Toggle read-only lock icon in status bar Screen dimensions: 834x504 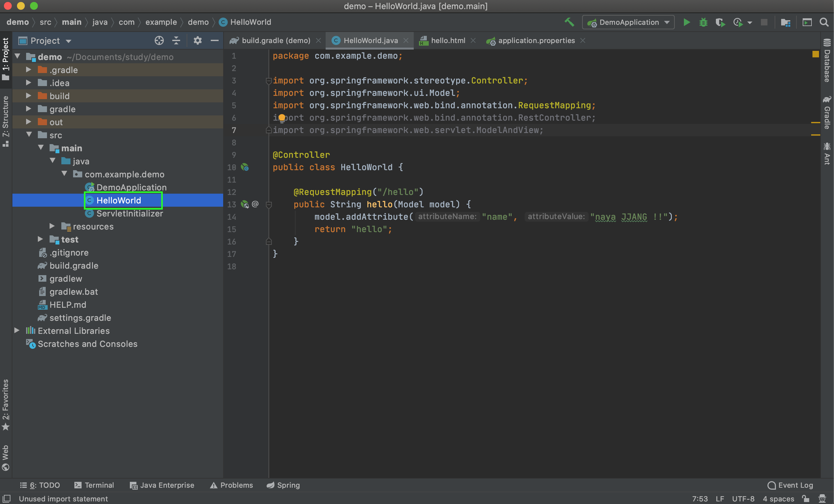(806, 498)
